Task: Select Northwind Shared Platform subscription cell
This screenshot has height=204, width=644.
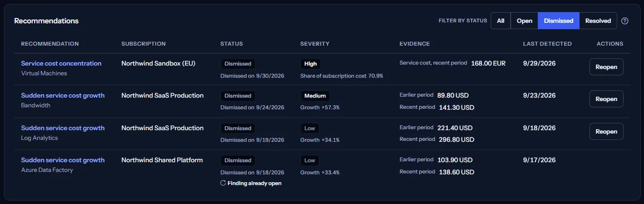Action: point(162,160)
